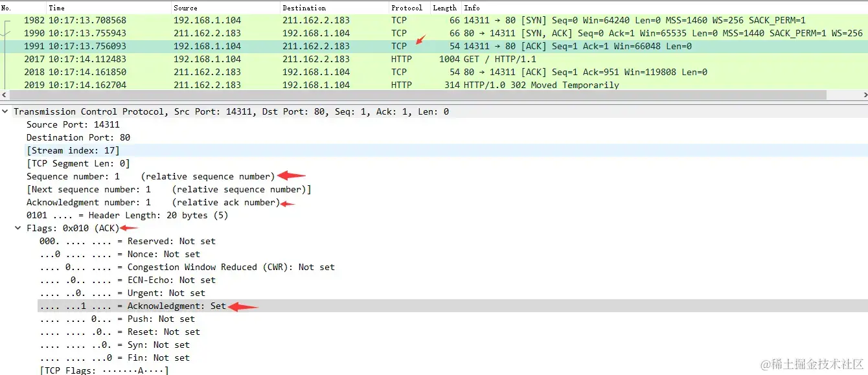Select the Destination Port: 80 field
Viewport: 868px width, 375px height.
[x=78, y=137]
